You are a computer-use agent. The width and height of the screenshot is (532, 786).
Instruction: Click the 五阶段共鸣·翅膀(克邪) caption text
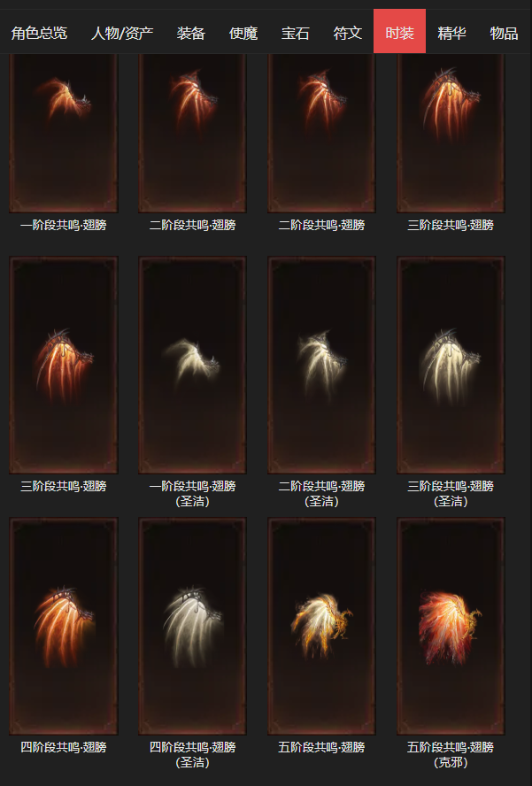(451, 754)
